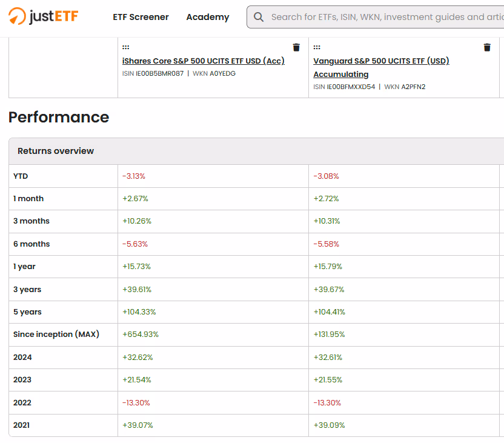
Task: Focus the ETF search field
Action: (376, 17)
